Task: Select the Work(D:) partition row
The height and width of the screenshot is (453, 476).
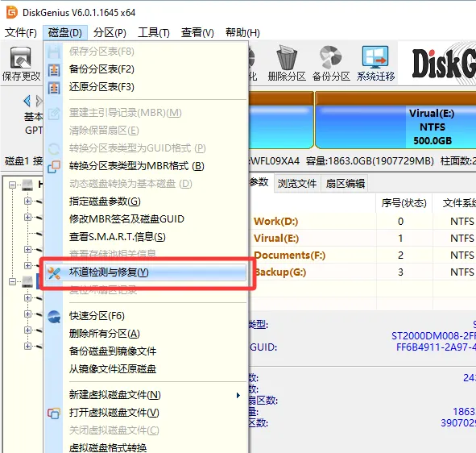Action: (362, 221)
